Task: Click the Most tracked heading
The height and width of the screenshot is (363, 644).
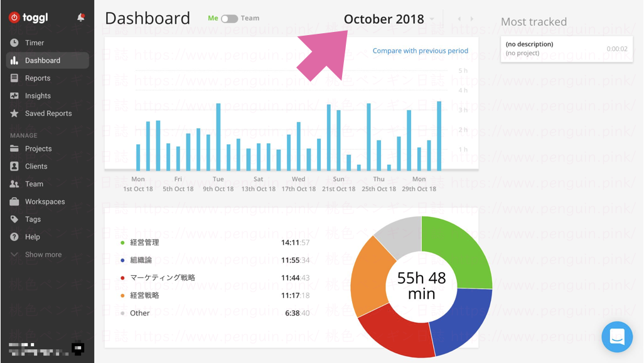Action: [534, 22]
